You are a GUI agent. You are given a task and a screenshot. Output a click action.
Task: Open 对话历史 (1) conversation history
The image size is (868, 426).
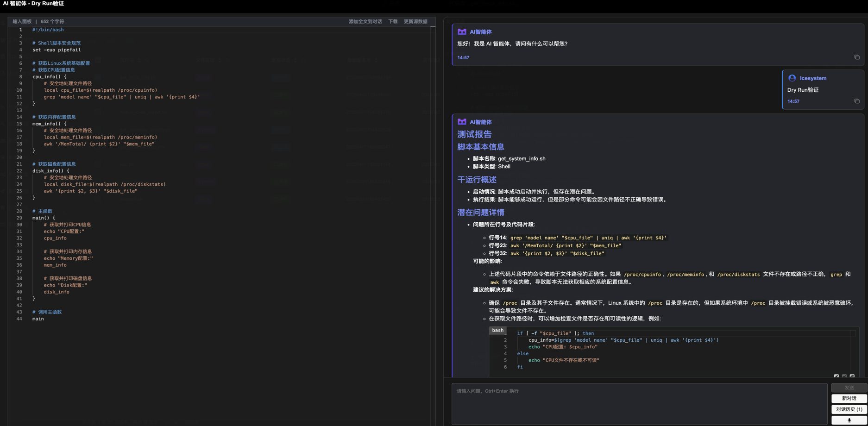click(849, 409)
